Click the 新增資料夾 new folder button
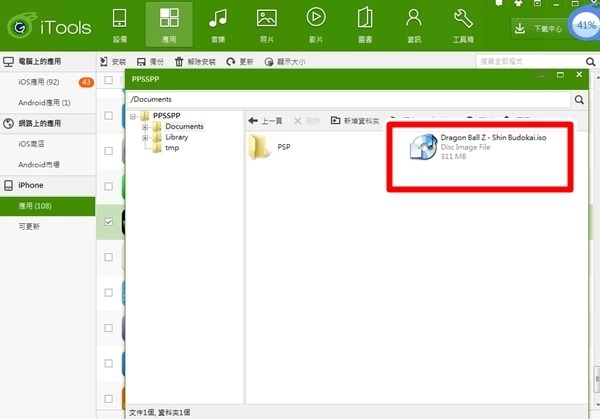 click(355, 121)
